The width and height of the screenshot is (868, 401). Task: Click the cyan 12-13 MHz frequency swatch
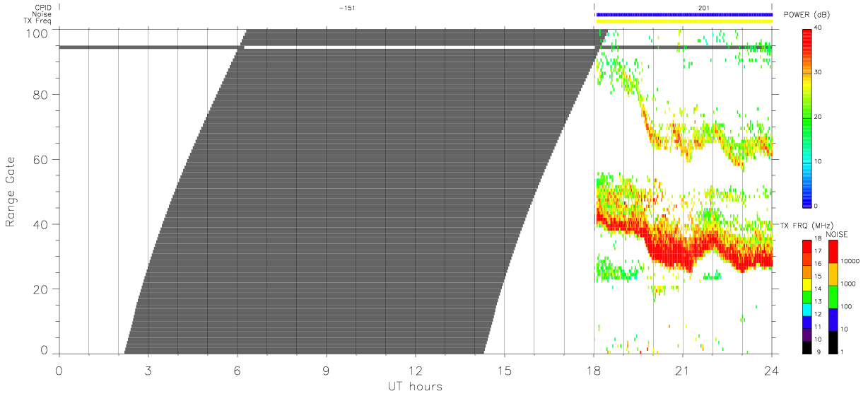click(x=807, y=309)
